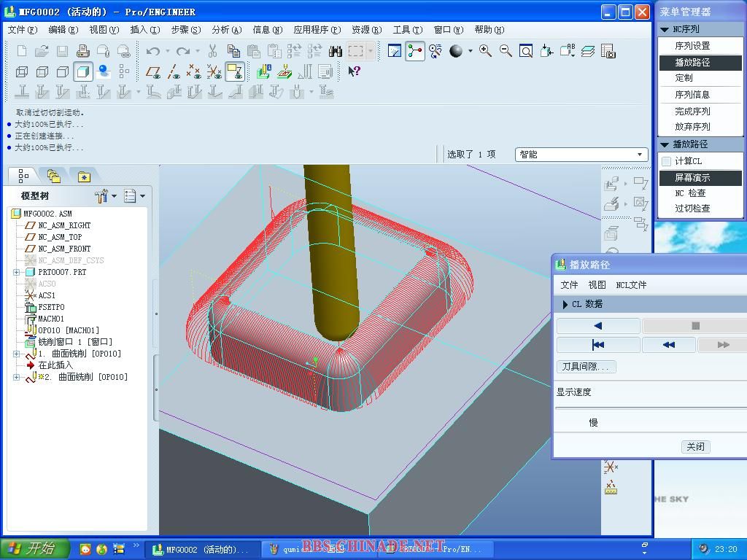Toggle the coordinate system display icon
Screen dimensions: 747x560
[214, 71]
